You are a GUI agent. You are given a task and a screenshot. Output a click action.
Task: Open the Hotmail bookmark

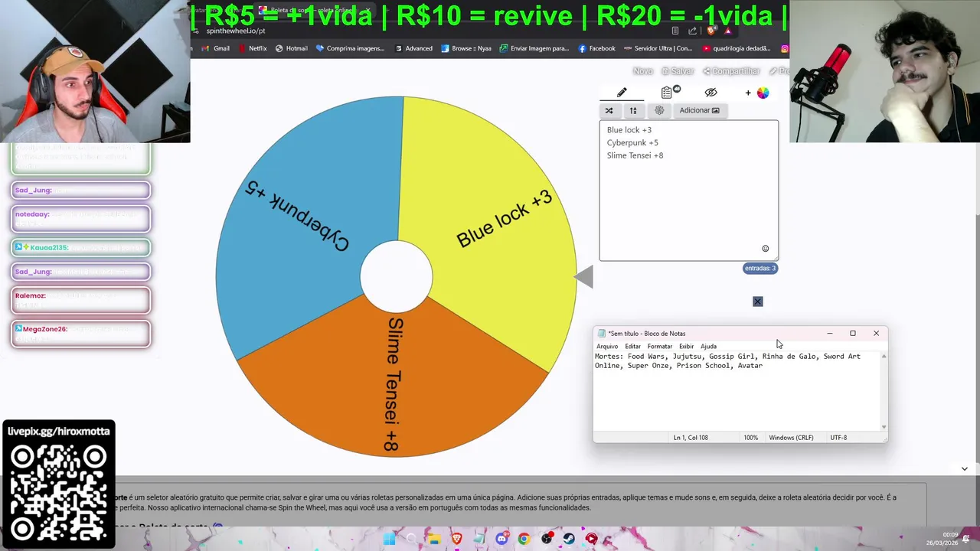291,48
